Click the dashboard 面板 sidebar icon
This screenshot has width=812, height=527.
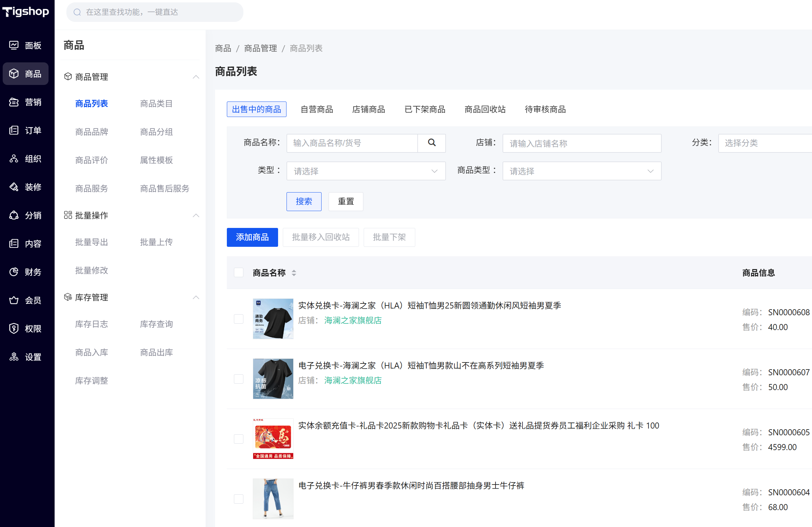click(13, 46)
